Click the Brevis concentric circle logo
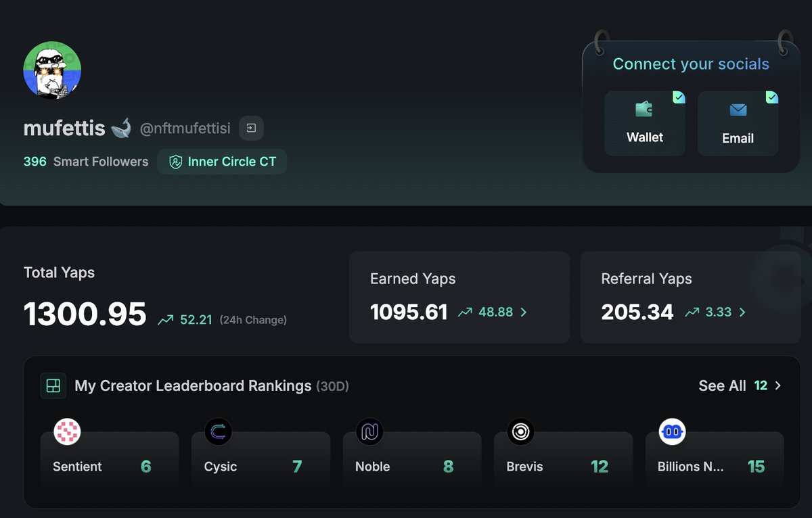Screen dimensions: 812x518 [x=520, y=431]
